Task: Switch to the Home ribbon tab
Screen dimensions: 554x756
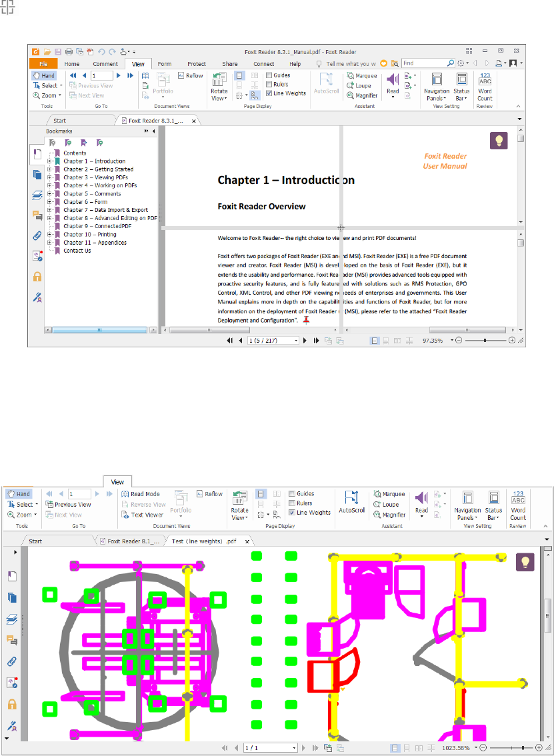Action: click(x=72, y=63)
